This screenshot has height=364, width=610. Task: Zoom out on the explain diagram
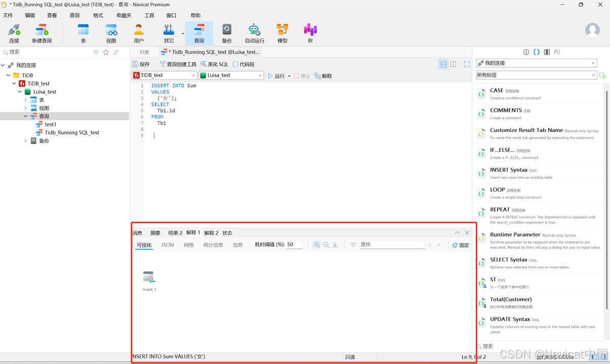click(326, 245)
